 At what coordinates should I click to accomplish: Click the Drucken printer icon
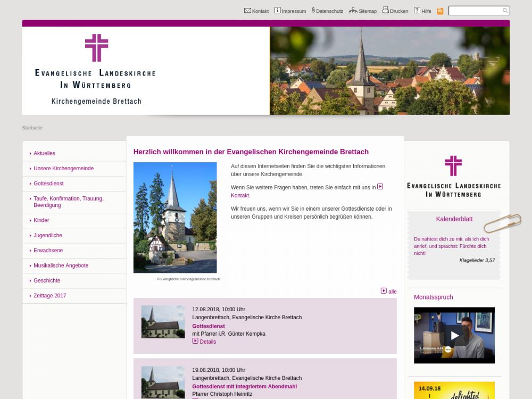(386, 10)
